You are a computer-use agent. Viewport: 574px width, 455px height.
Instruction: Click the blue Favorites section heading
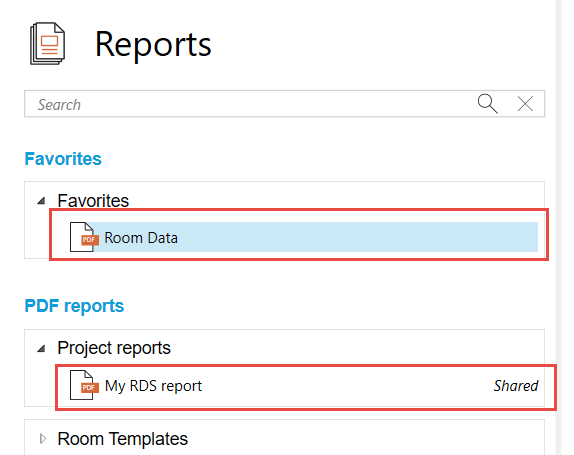[63, 159]
